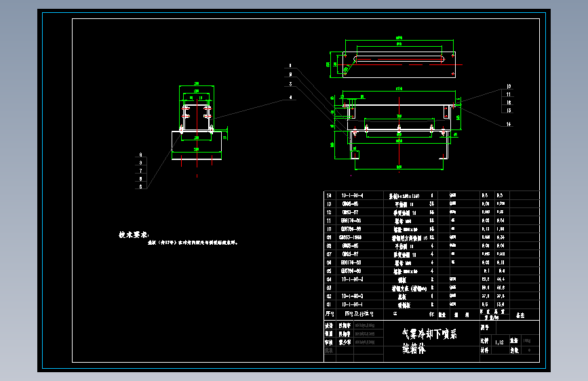
Task: Click callout number '6' beside the side view
Action: 140,186
